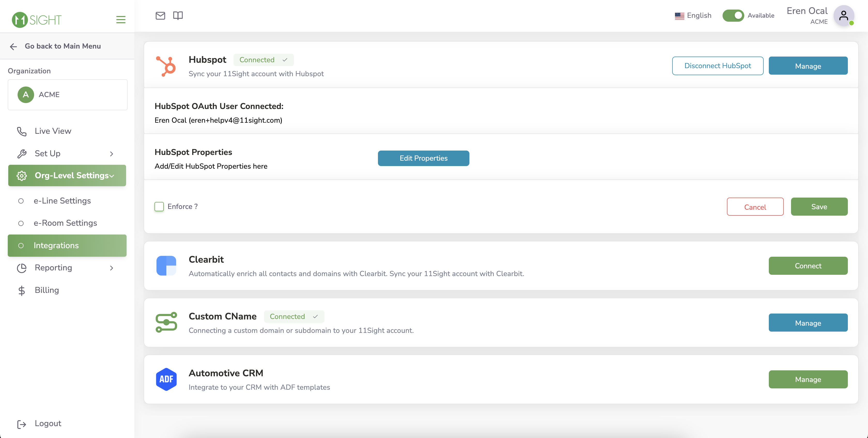Expand the Reporting submenu chevron
Screen dimensions: 868x438
click(x=112, y=268)
